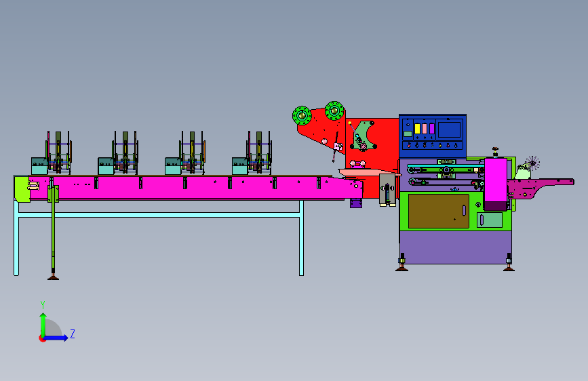588x381 pixels.
Task: Click the lime green end cap of conveyor
Action: (22, 189)
